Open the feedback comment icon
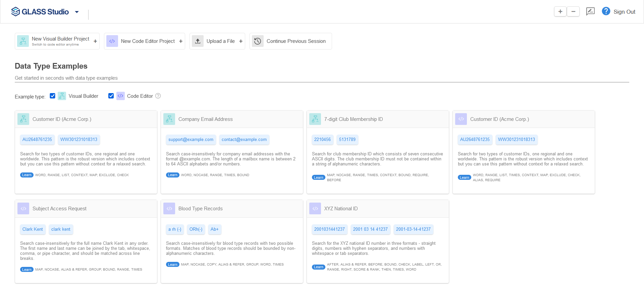This screenshot has height=291, width=644. (x=590, y=11)
